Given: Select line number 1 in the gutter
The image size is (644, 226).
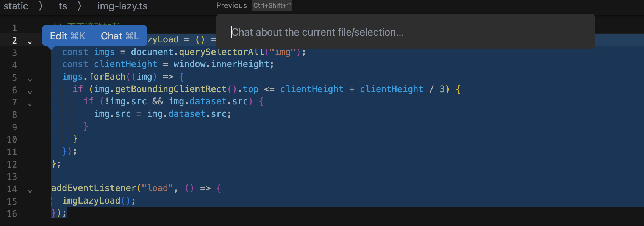Looking at the screenshot, I should point(14,28).
